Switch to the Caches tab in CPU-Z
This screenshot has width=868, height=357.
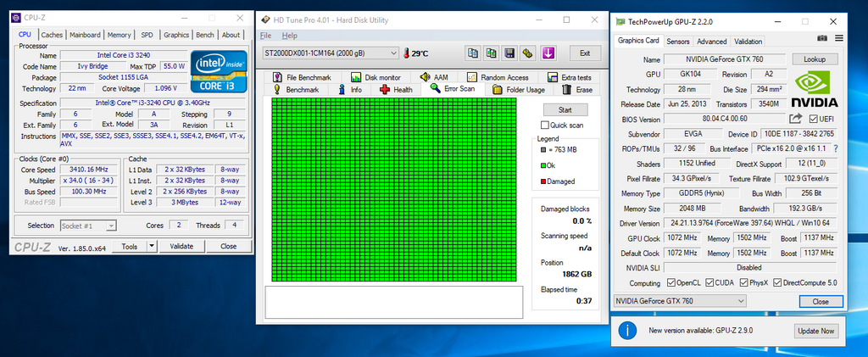coord(52,34)
